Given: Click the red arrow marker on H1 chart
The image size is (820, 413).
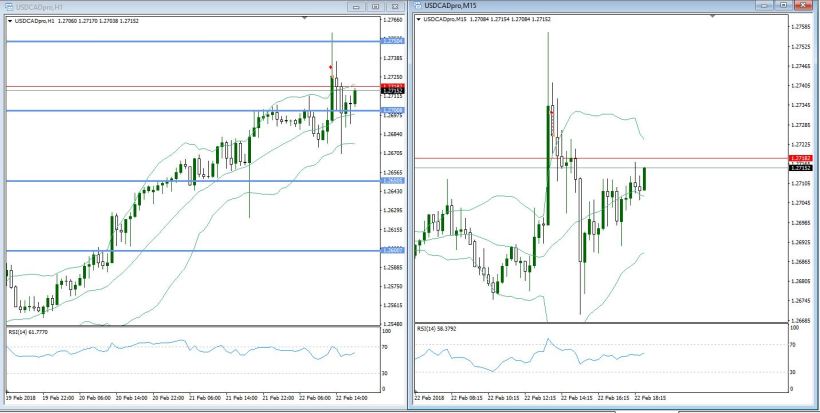Looking at the screenshot, I should (330, 67).
